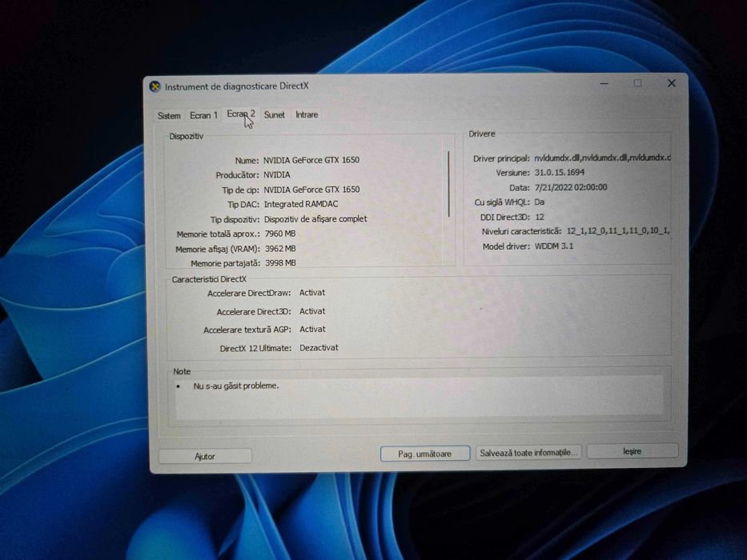Click the Driver principal nvldumdx.dll value
The width and height of the screenshot is (747, 560).
(x=602, y=158)
